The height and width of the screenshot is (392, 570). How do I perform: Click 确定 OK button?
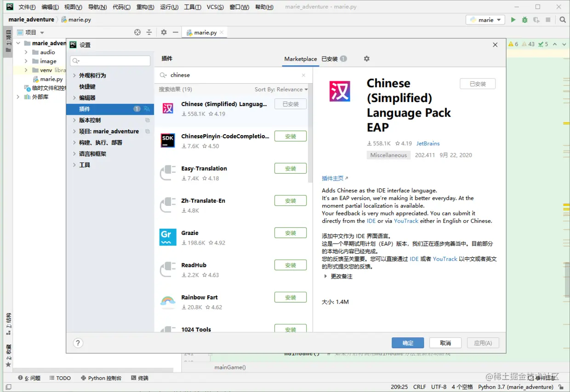coord(408,343)
